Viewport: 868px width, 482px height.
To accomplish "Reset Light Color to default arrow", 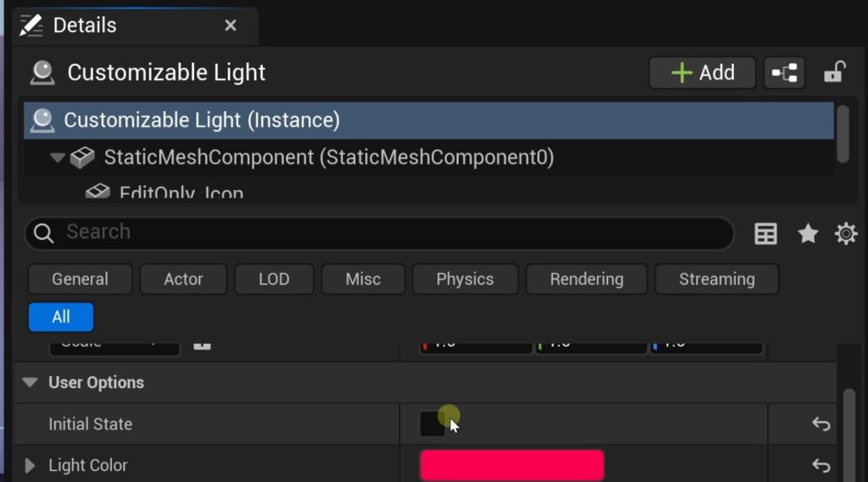I will pos(821,465).
